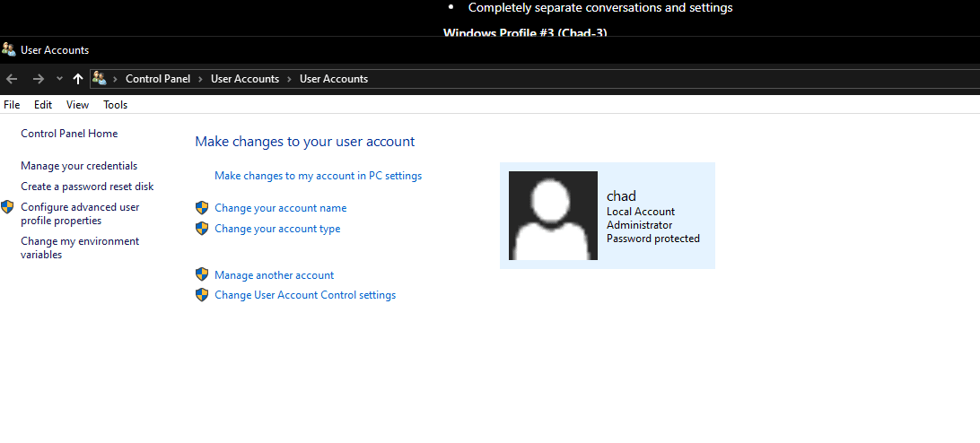
Task: Open the Edit menu
Action: click(43, 105)
